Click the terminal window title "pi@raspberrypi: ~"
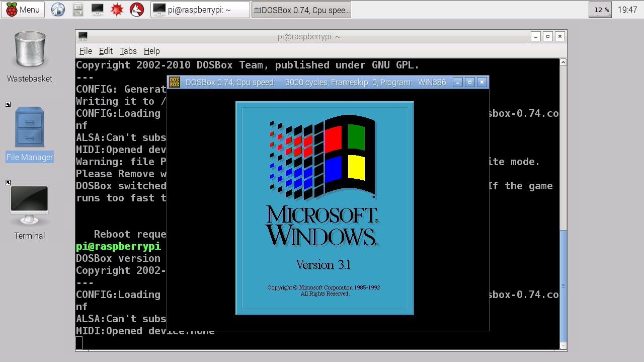Image resolution: width=644 pixels, height=362 pixels. click(x=309, y=36)
